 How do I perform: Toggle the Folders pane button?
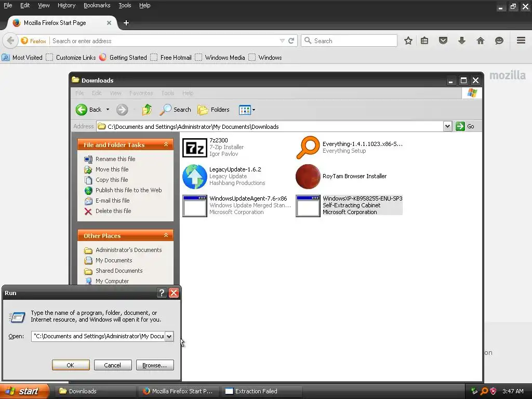click(x=214, y=110)
